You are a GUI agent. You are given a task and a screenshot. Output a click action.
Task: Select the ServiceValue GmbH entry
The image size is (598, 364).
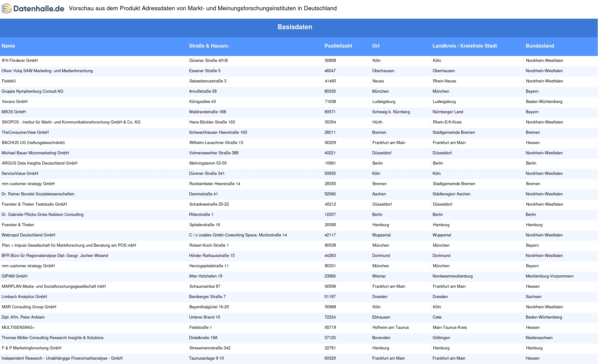pyautogui.click(x=20, y=174)
